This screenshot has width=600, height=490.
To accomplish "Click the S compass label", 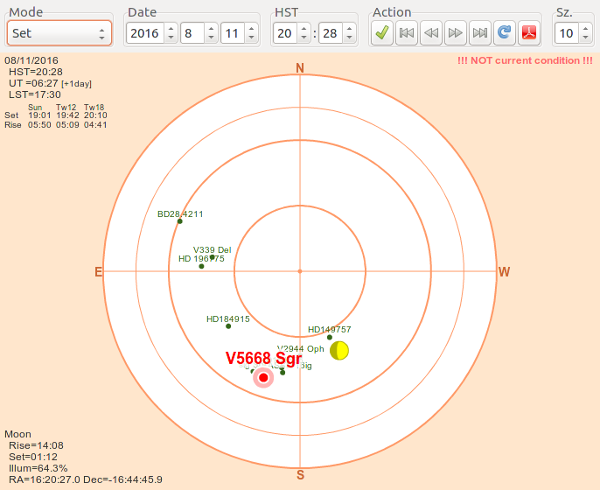I will click(x=300, y=475).
